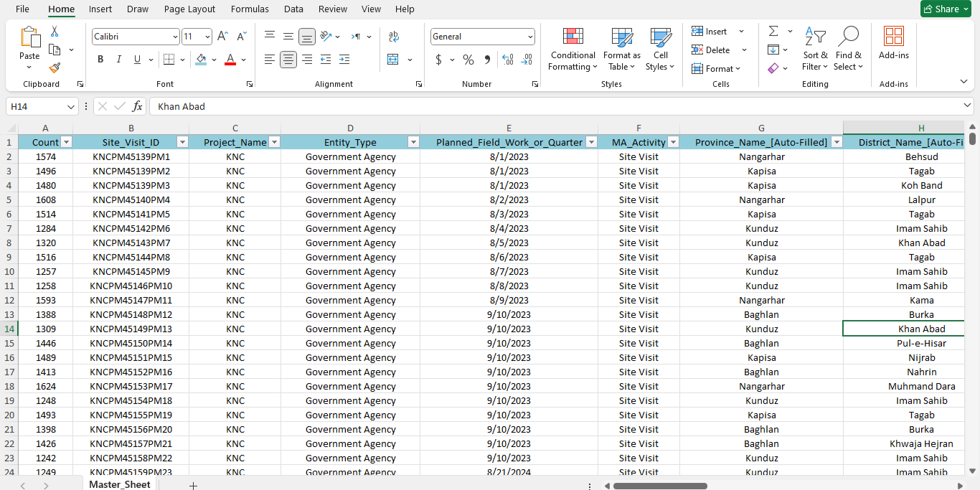The width and height of the screenshot is (980, 490).
Task: Toggle Bold formatting
Action: [100, 60]
